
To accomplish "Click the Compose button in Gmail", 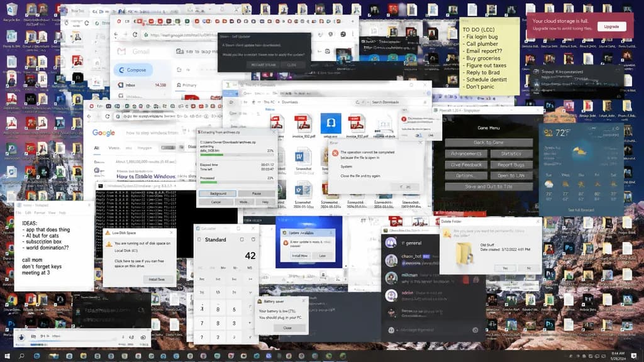I will [x=133, y=70].
